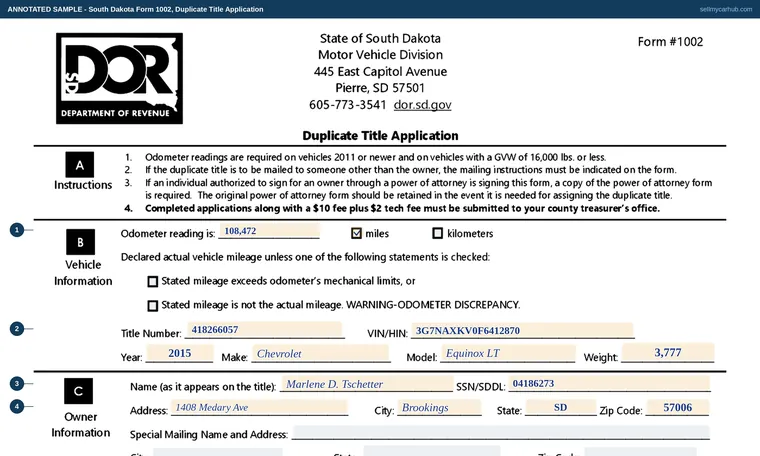760x456 pixels.
Task: Click the 'Duplicate Title Application' heading
Action: 380,136
